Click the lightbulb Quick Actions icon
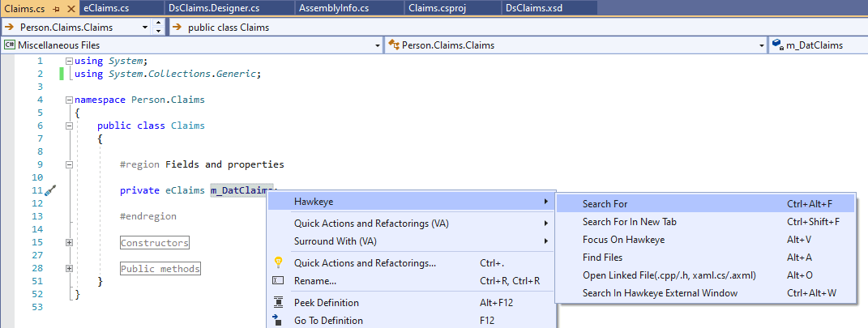This screenshot has width=868, height=328. [x=278, y=262]
